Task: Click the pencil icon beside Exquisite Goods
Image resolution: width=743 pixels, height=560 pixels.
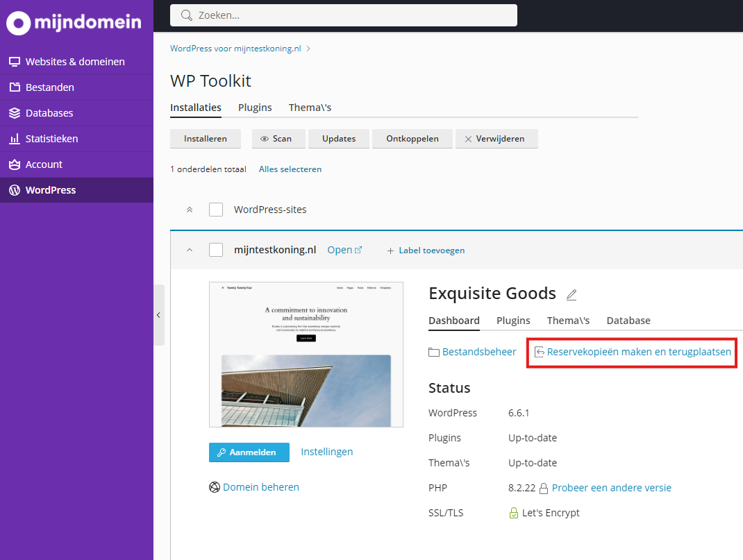Action: [x=571, y=295]
